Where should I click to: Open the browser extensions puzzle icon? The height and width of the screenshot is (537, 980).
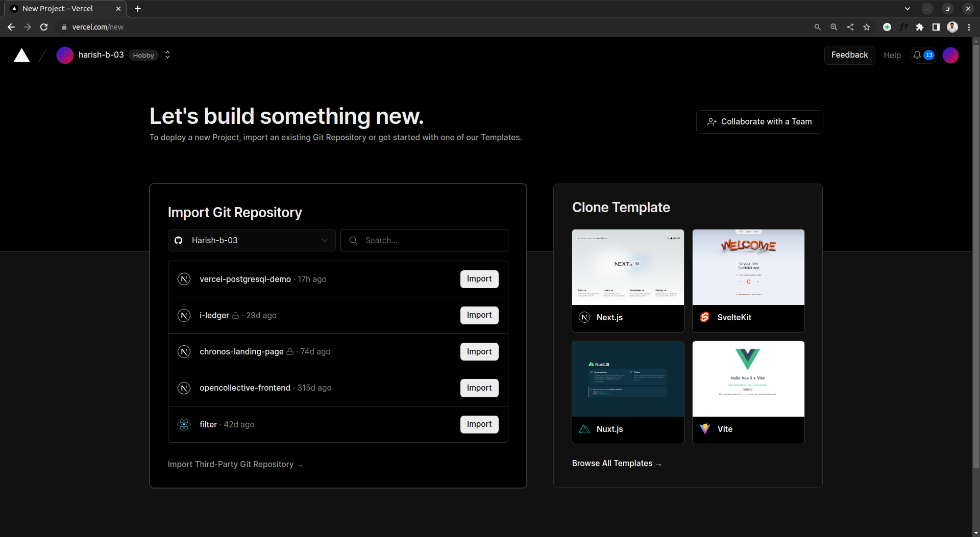click(x=920, y=27)
